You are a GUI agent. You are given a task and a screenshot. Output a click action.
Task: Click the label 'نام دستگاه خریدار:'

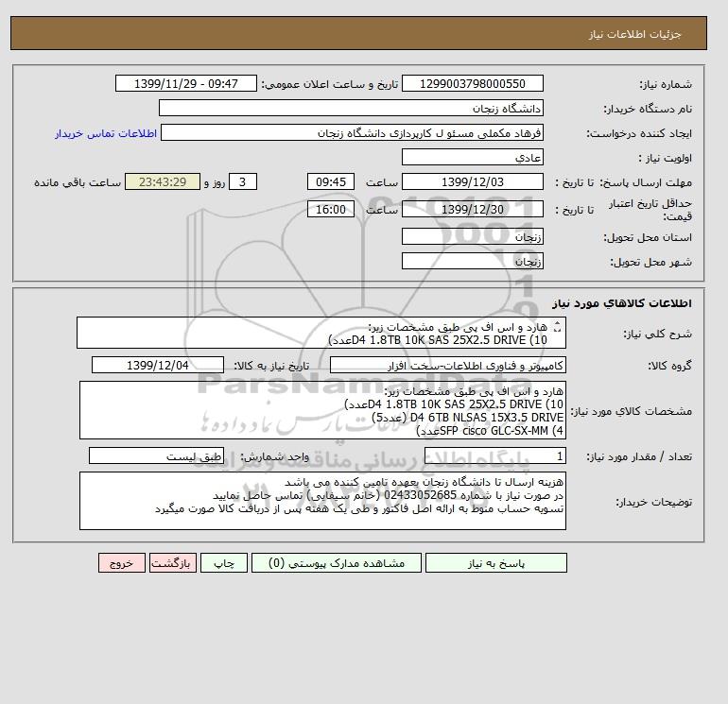648,109
